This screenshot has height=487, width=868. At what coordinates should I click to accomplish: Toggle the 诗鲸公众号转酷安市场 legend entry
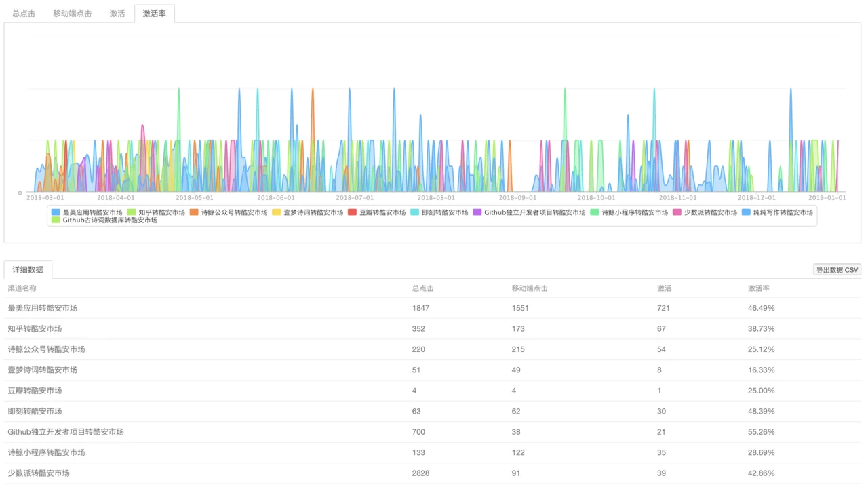point(194,212)
